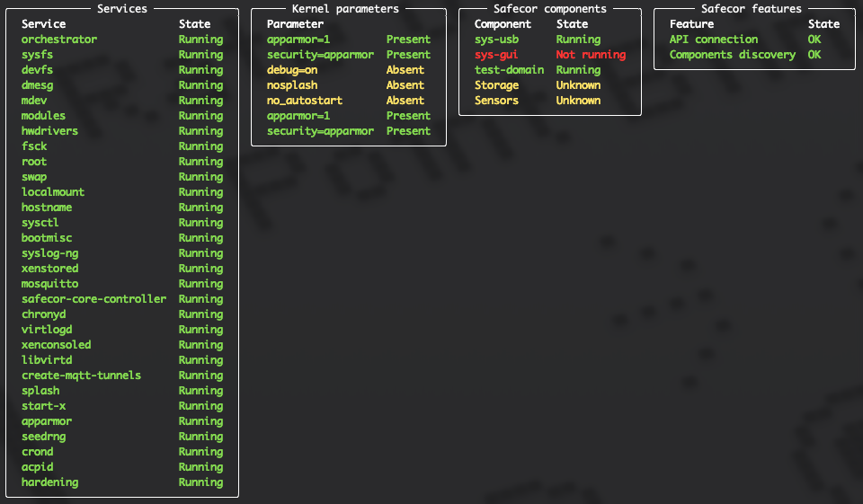863x504 pixels.
Task: Click the swap service name
Action: pos(34,177)
